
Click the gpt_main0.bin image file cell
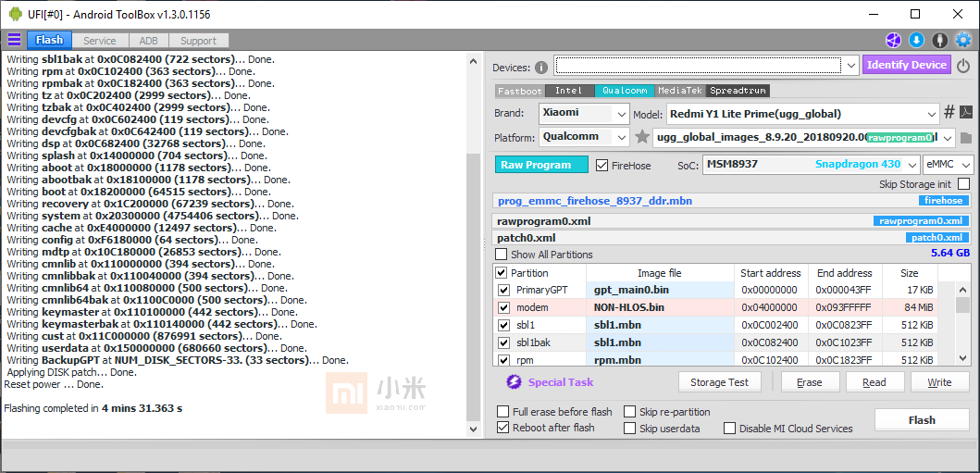tap(660, 290)
